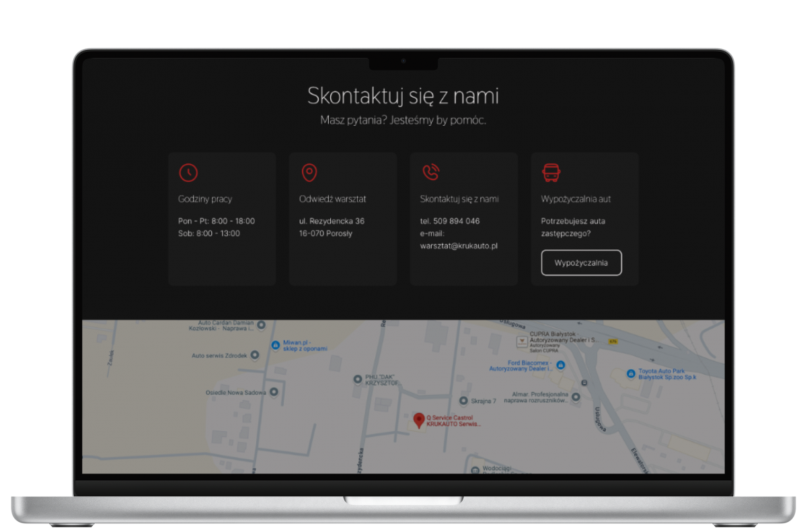The height and width of the screenshot is (532, 807).
Task: Click the Miwan.pl shop marker on map
Action: click(275, 345)
